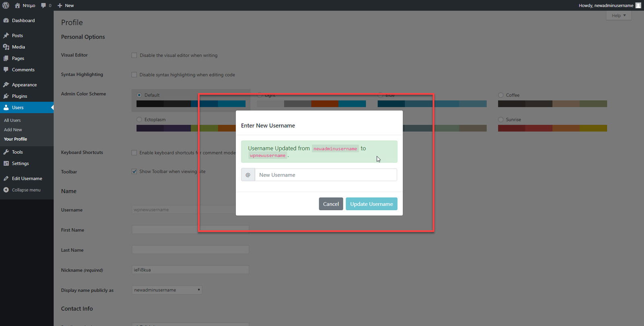Click the user avatar in admin bar
The width and height of the screenshot is (644, 326).
638,5
